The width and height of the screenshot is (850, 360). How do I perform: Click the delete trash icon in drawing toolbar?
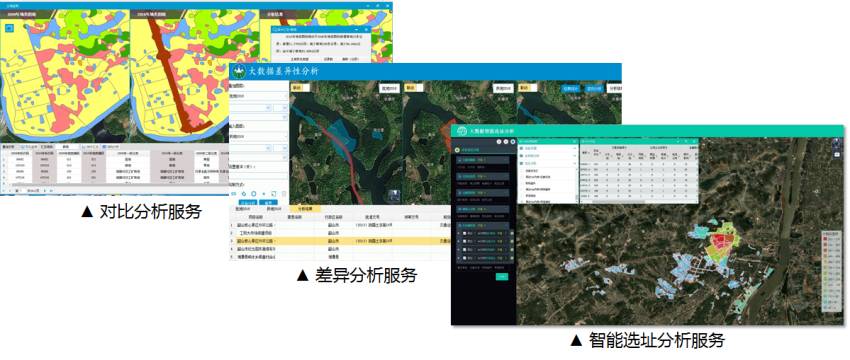pyautogui.click(x=284, y=194)
